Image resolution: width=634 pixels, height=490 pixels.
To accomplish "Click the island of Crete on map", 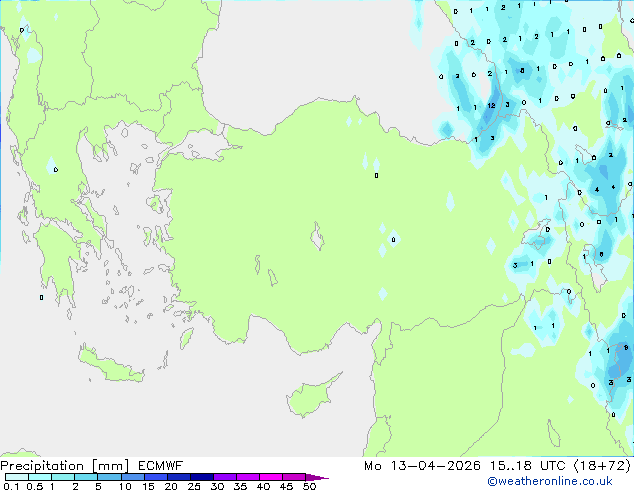I will (110, 364).
